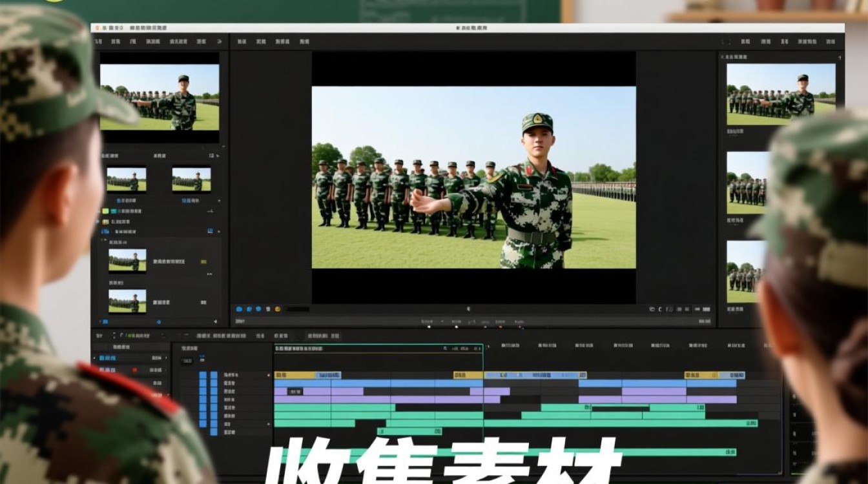This screenshot has width=868, height=484.
Task: Click the blue folder icon below the preview
Action: pyautogui.click(x=240, y=309)
